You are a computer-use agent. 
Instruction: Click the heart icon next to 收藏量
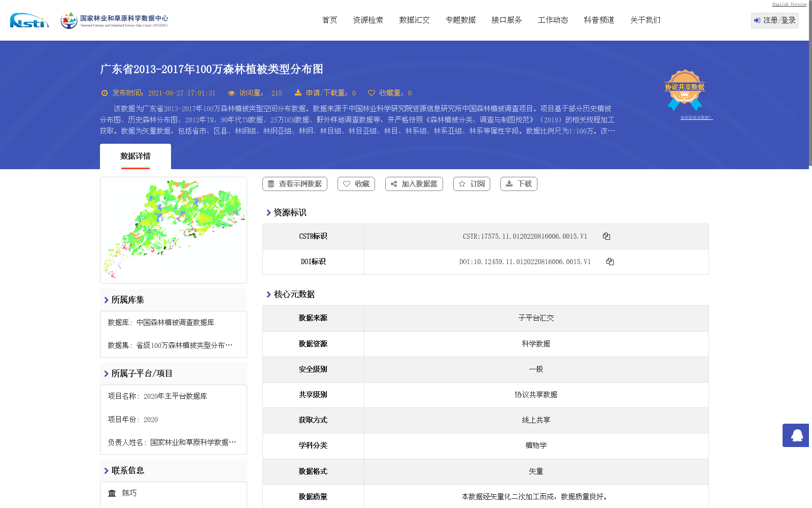(x=371, y=93)
